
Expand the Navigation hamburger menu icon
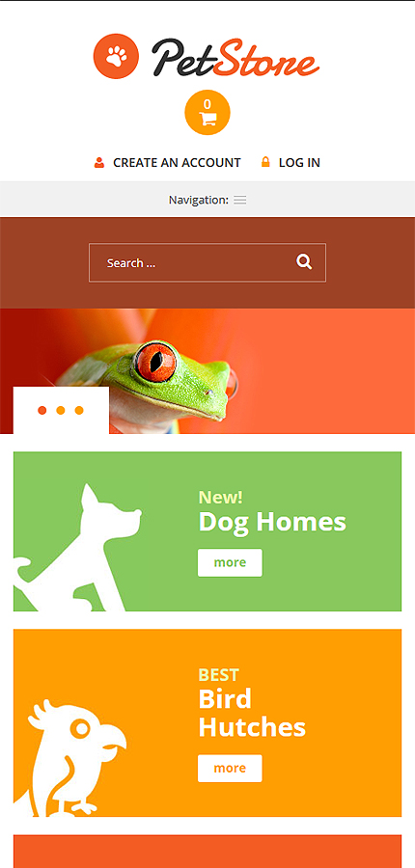(240, 201)
